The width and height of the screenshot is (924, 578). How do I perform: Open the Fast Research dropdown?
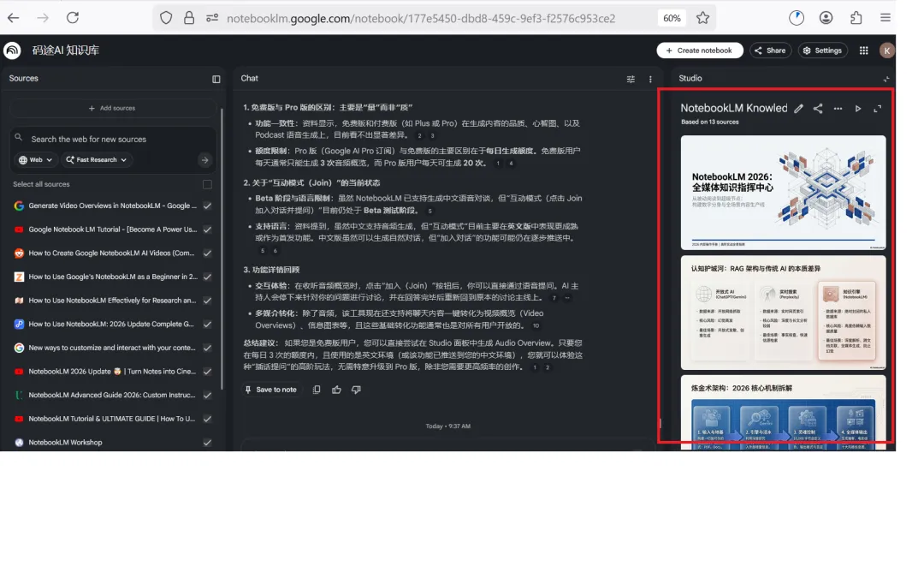(x=96, y=160)
